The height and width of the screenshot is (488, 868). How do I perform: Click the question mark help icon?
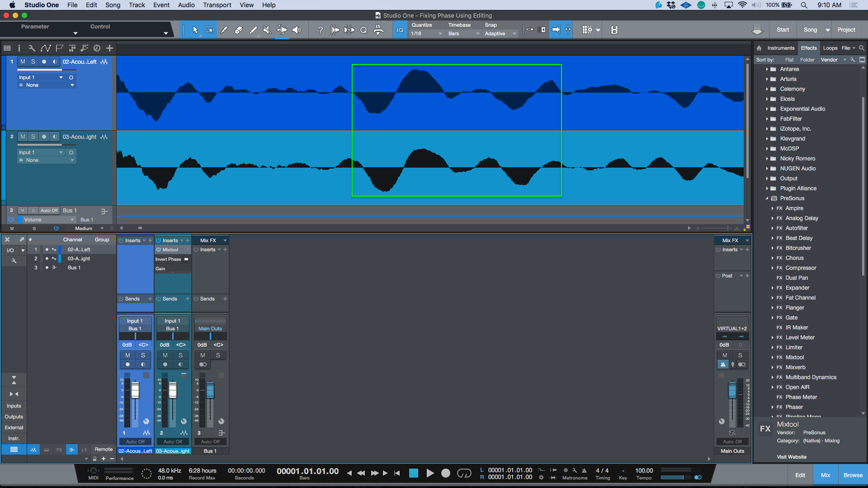[321, 30]
